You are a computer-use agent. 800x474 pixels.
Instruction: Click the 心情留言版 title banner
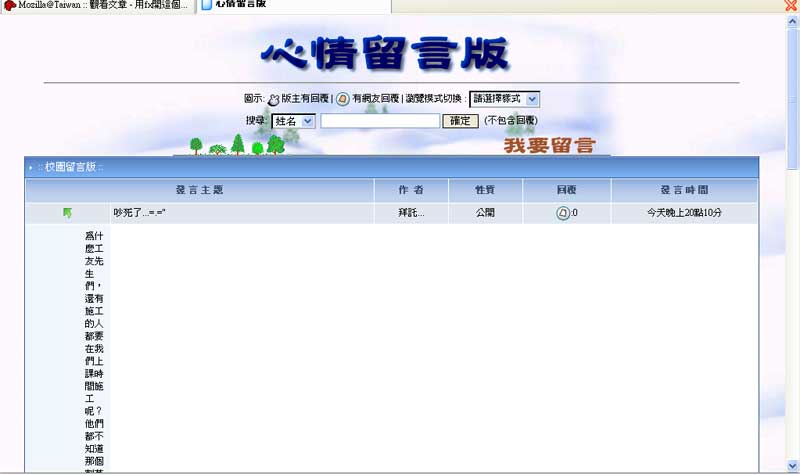tap(385, 54)
